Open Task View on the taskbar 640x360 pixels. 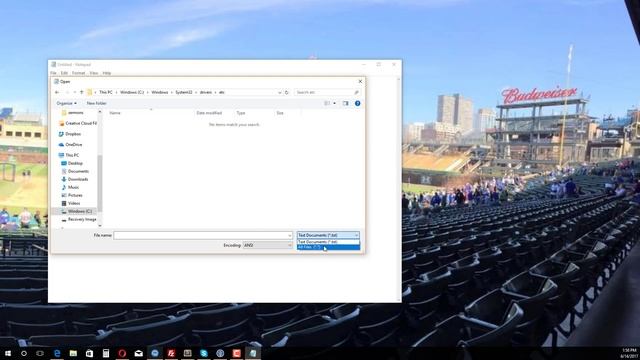(40, 353)
